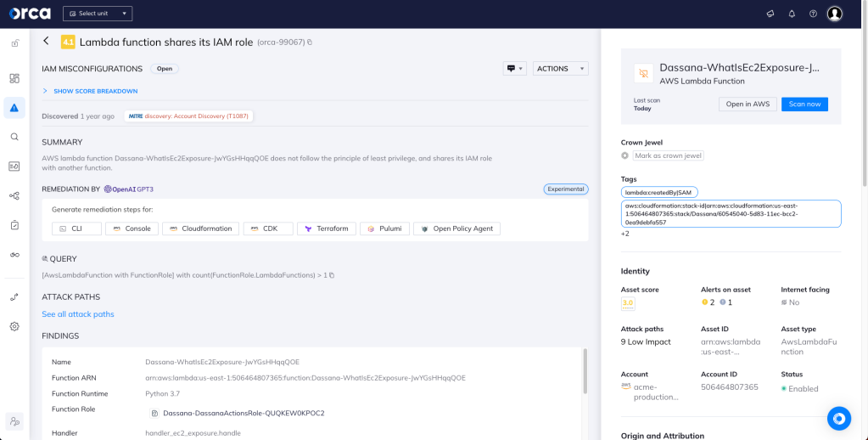Open the megaphone announcements icon
Image resolution: width=868 pixels, height=440 pixels.
770,14
